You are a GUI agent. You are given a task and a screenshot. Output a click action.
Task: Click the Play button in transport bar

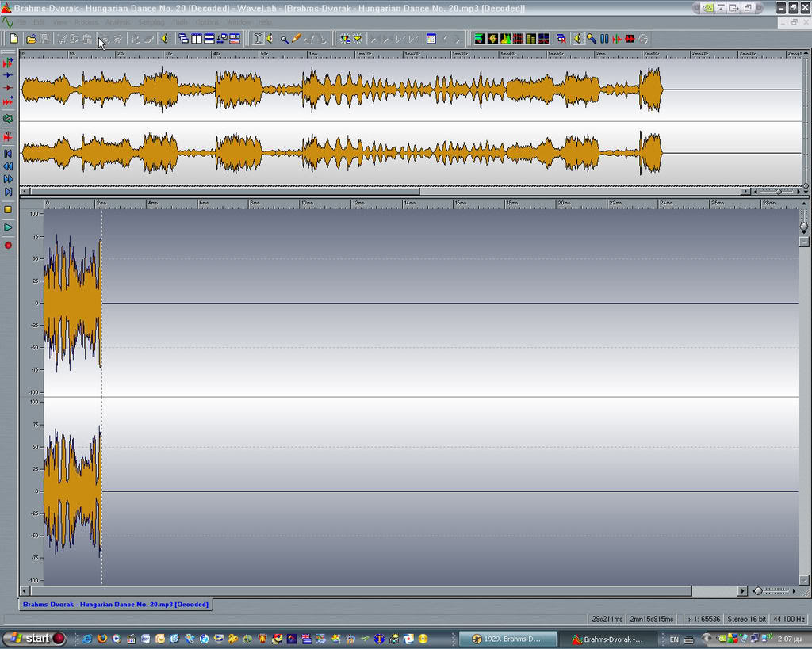[8, 227]
